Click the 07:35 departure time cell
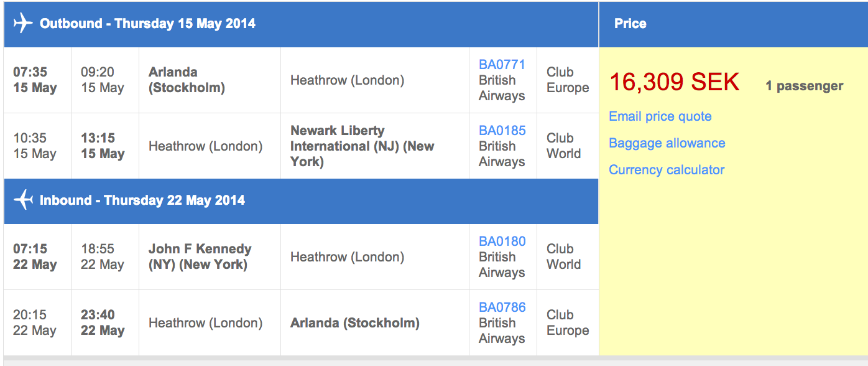Image resolution: width=868 pixels, height=366 pixels. pos(35,80)
